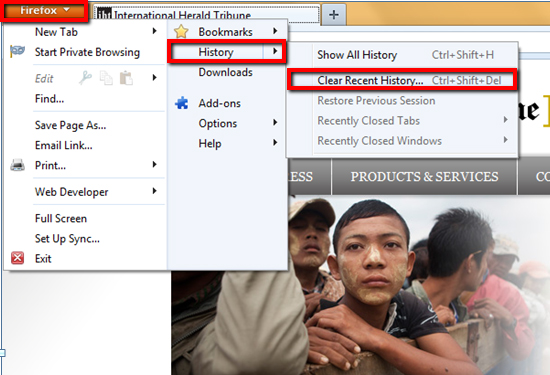Choose Set Up Sync...
The height and width of the screenshot is (375, 550).
(85, 239)
